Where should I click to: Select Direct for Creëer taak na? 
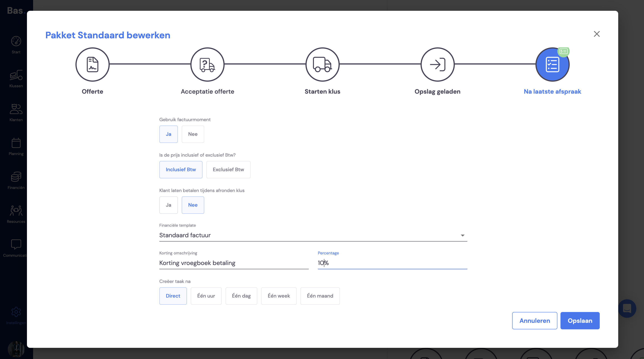[x=173, y=296]
